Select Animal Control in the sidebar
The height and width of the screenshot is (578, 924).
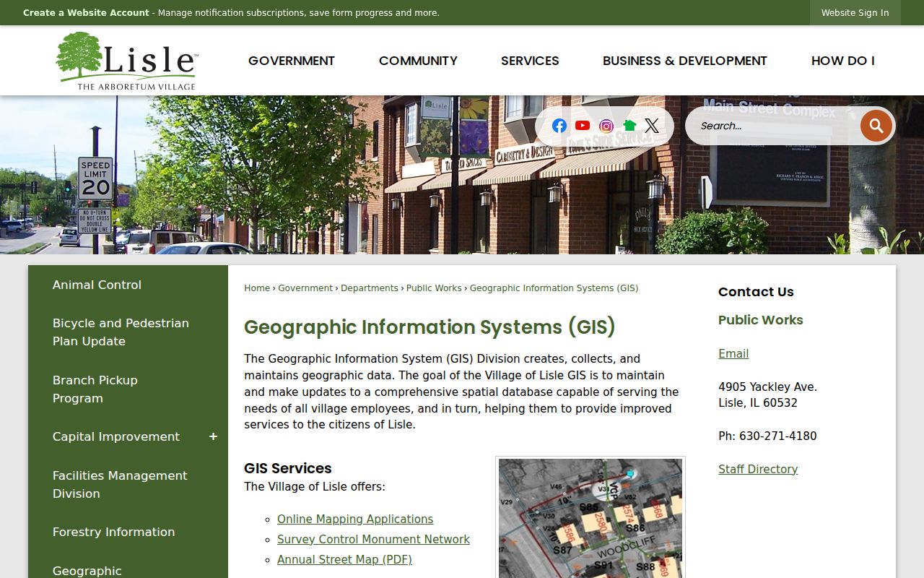128,285
